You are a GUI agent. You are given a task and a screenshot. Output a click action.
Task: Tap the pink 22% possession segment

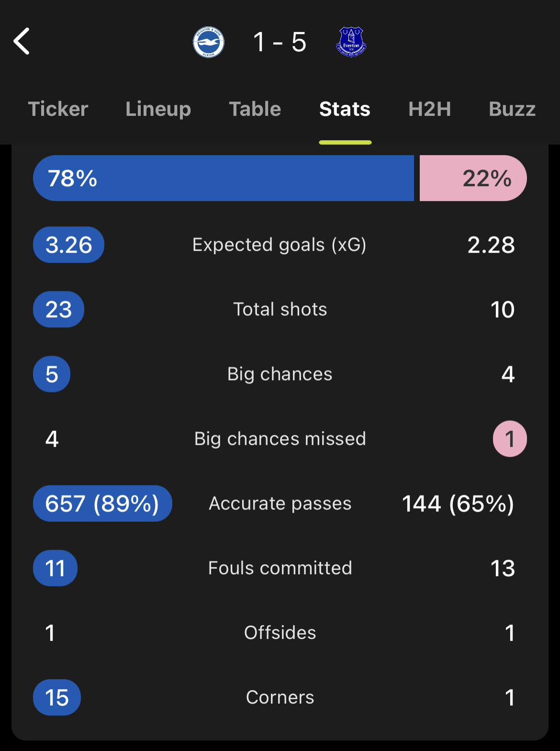point(473,178)
